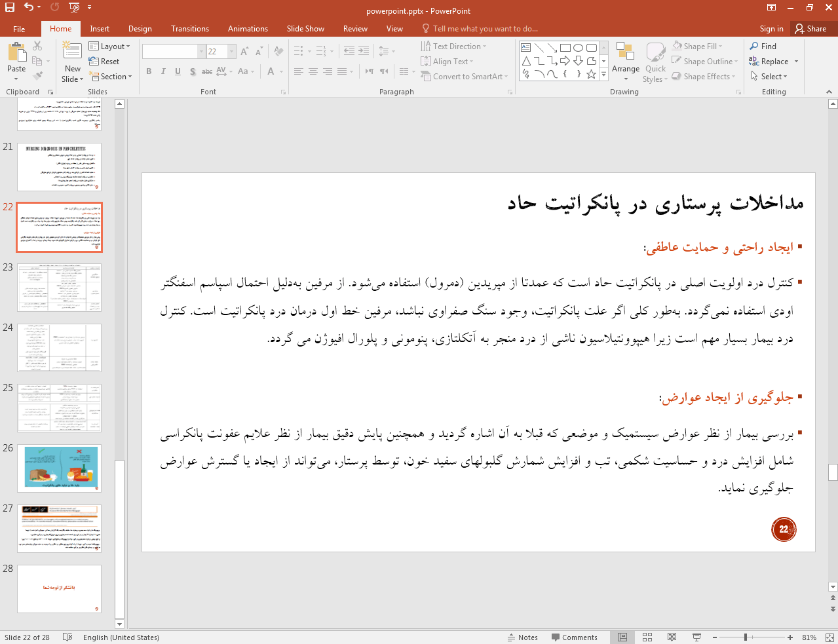Screen dimensions: 838x644
Task: Open the File tab
Action: 19,29
